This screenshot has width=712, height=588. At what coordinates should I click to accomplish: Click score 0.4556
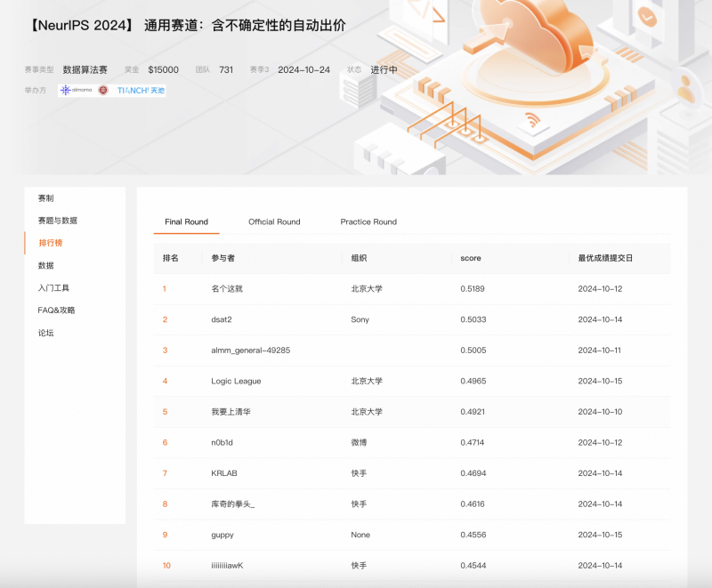pyautogui.click(x=473, y=535)
